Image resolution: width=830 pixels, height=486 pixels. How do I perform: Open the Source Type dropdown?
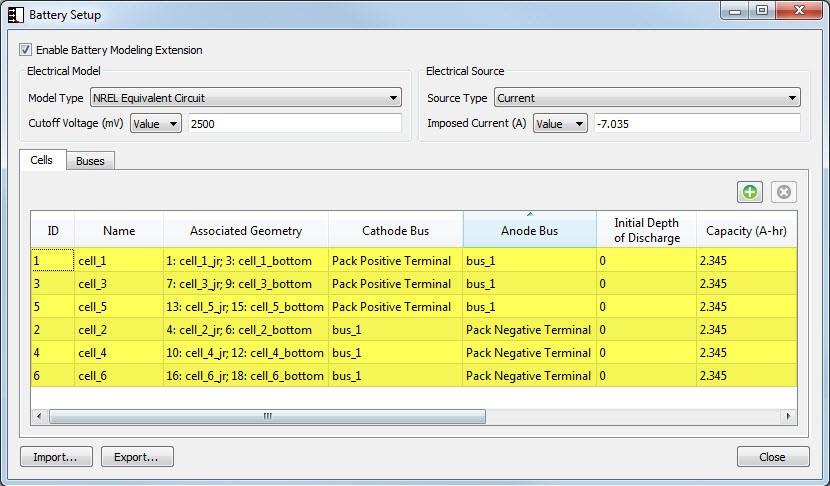pos(647,98)
